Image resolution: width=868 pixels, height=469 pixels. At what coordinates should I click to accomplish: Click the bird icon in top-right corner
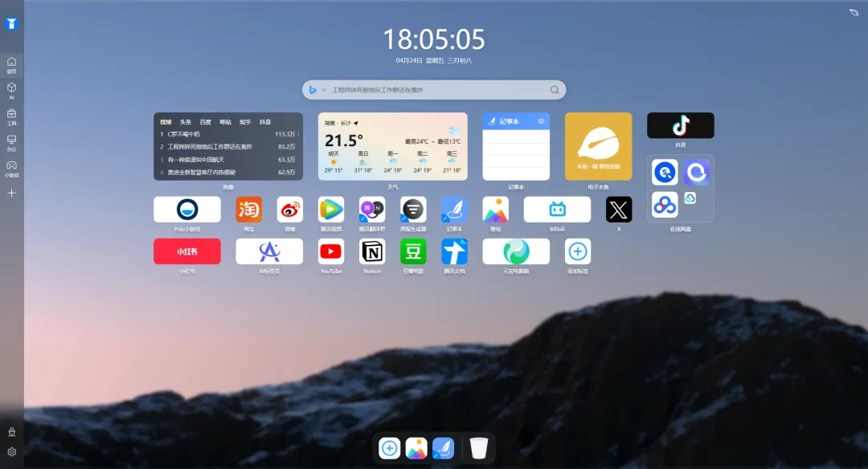[854, 12]
